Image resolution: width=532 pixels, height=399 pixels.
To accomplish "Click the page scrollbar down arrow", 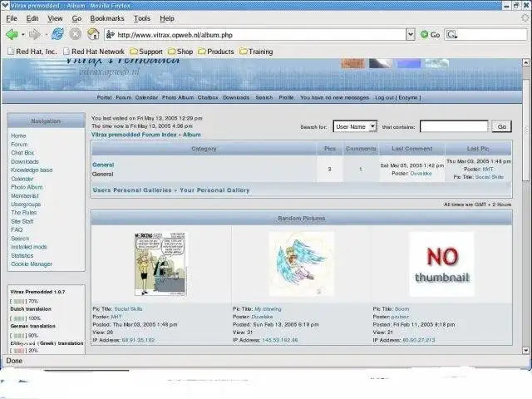I will pos(526,350).
